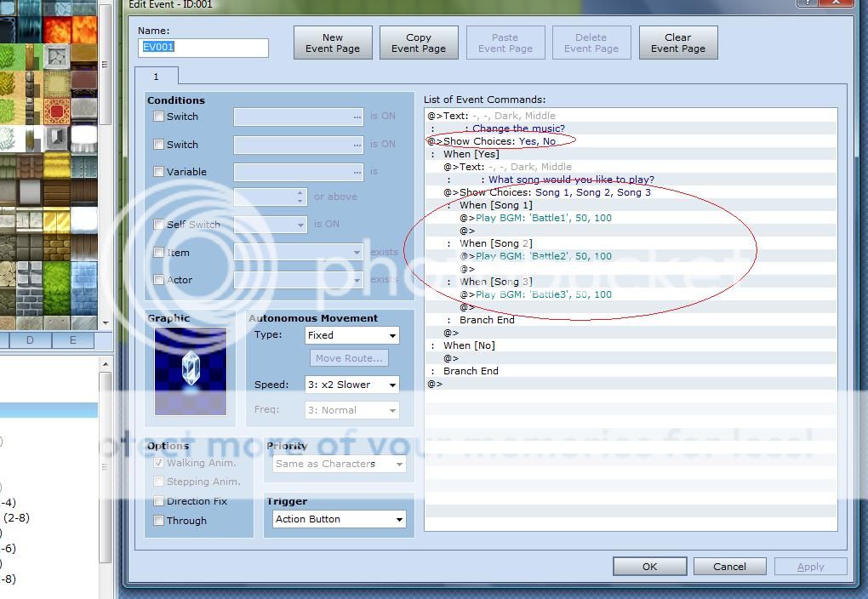Viewport: 868px width, 599px height.
Task: Click the event Name input field
Action: point(203,48)
